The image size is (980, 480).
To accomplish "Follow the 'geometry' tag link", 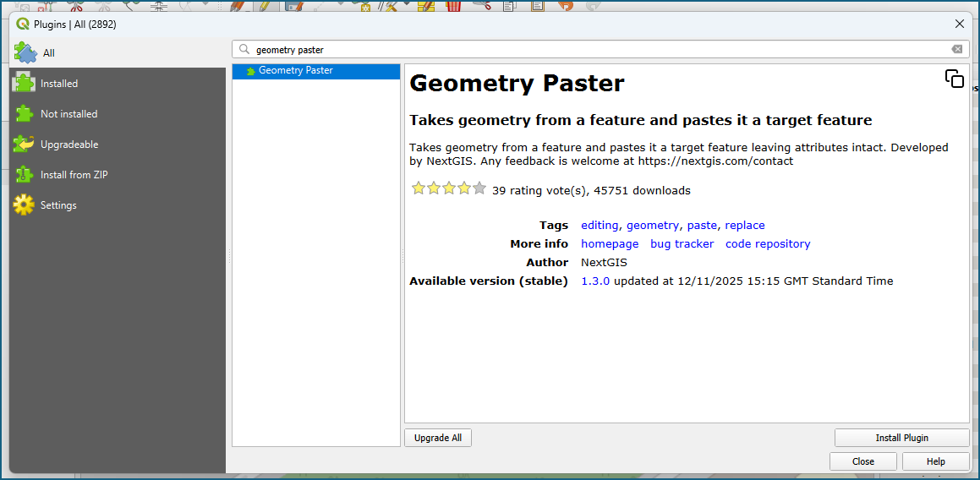I will click(x=653, y=225).
